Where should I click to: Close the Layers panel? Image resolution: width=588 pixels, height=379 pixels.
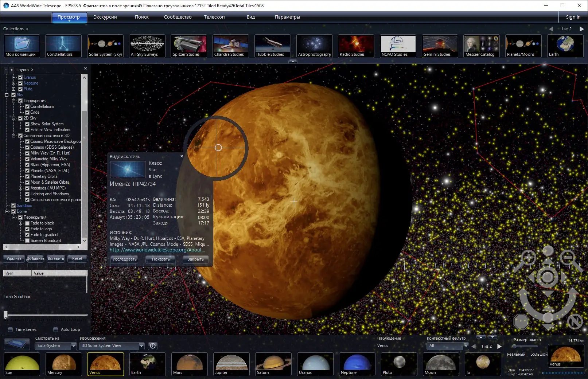85,69
